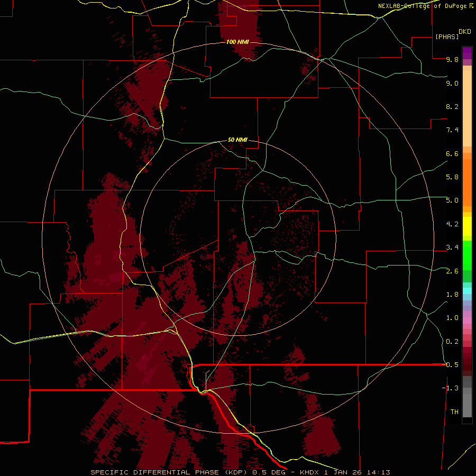
Task: Click the 5.0 value on the color scale
Action: point(452,200)
